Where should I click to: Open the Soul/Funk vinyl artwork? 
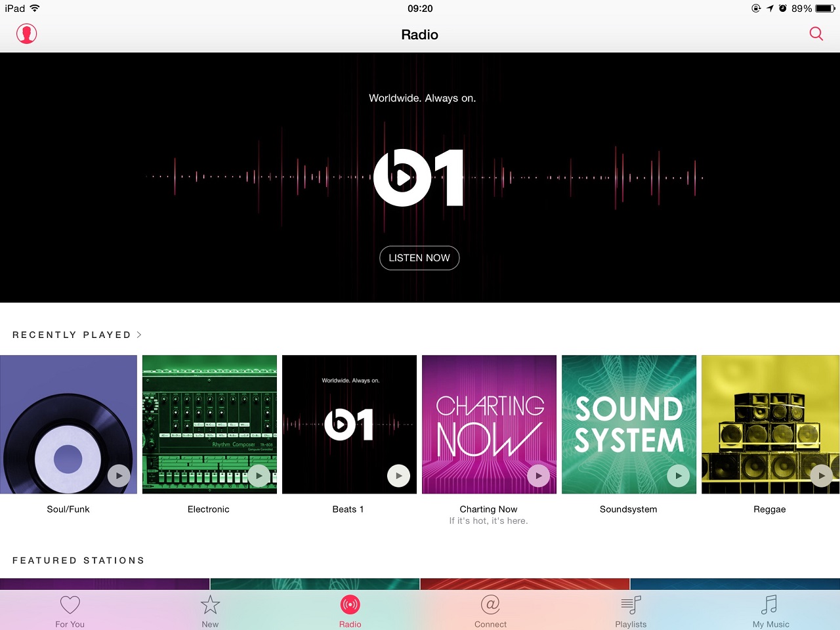pyautogui.click(x=68, y=425)
